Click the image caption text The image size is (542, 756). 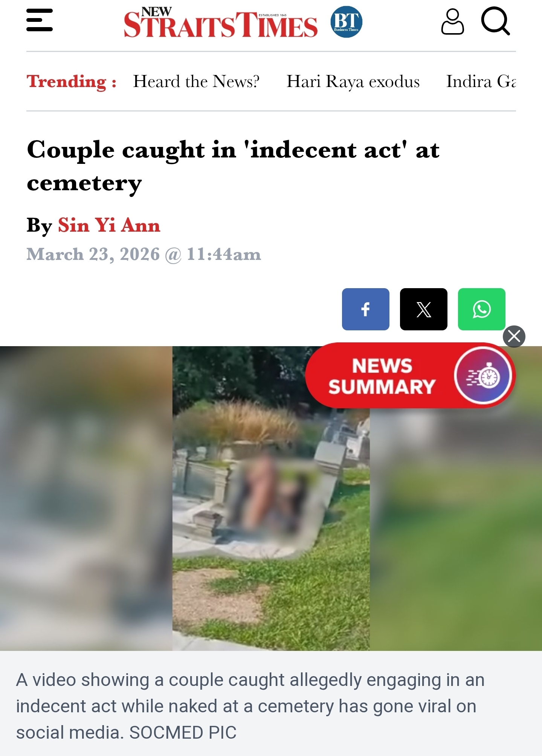(250, 706)
